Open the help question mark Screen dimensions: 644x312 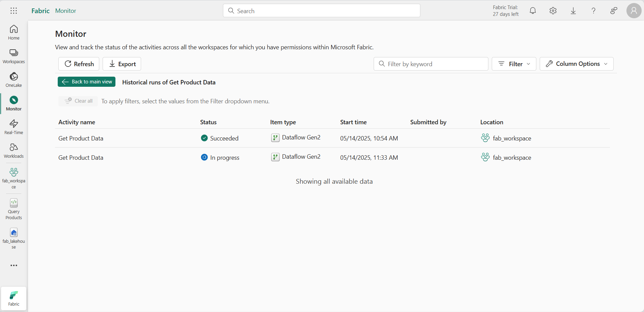click(593, 11)
